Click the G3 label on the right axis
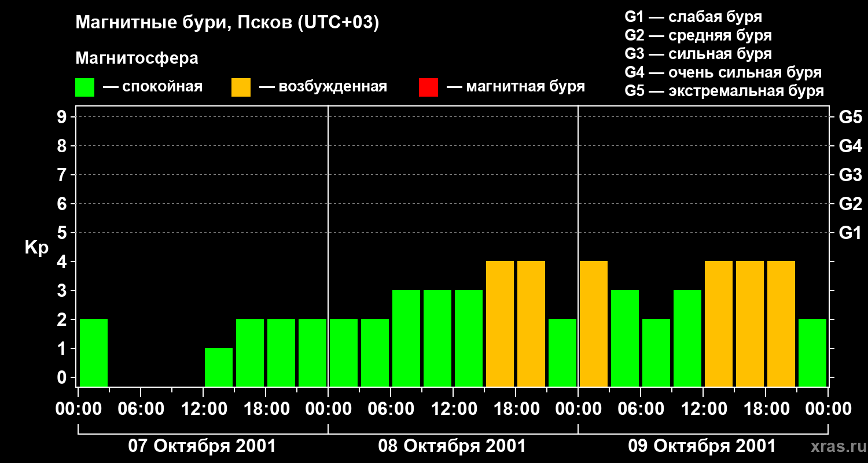 pos(850,175)
